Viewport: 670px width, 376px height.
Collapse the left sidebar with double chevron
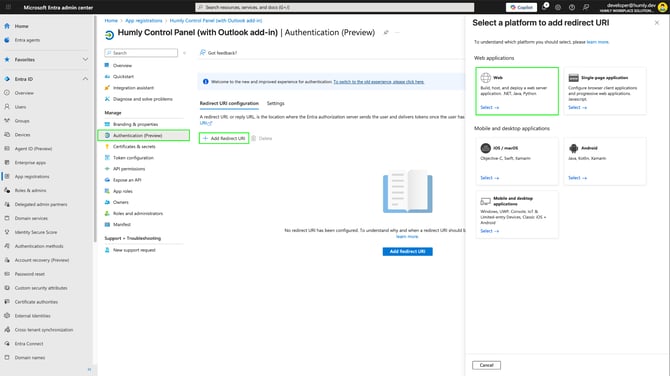89,370
